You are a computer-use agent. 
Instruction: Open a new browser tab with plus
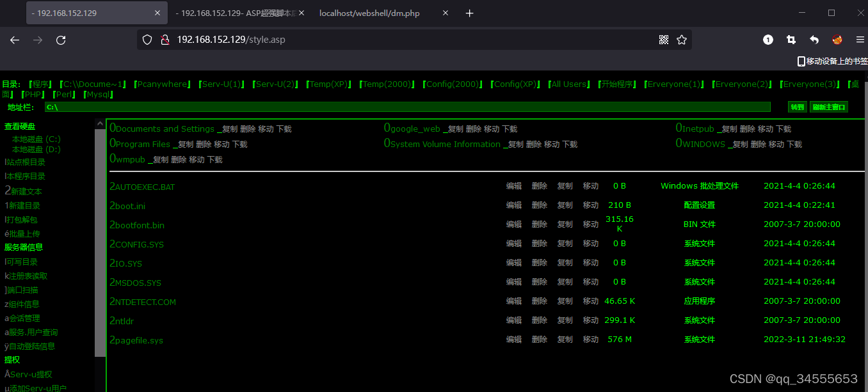point(469,13)
